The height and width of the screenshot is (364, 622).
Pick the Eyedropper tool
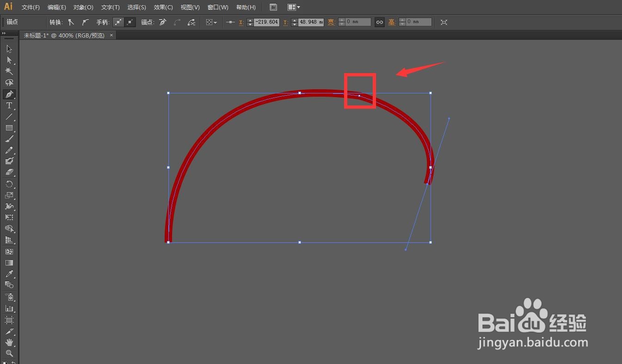(x=9, y=274)
